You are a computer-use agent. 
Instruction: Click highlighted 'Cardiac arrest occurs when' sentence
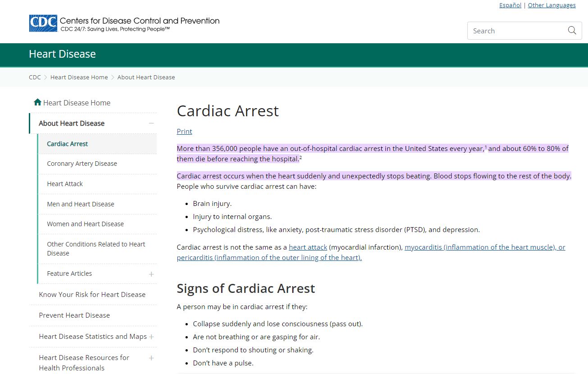(374, 176)
